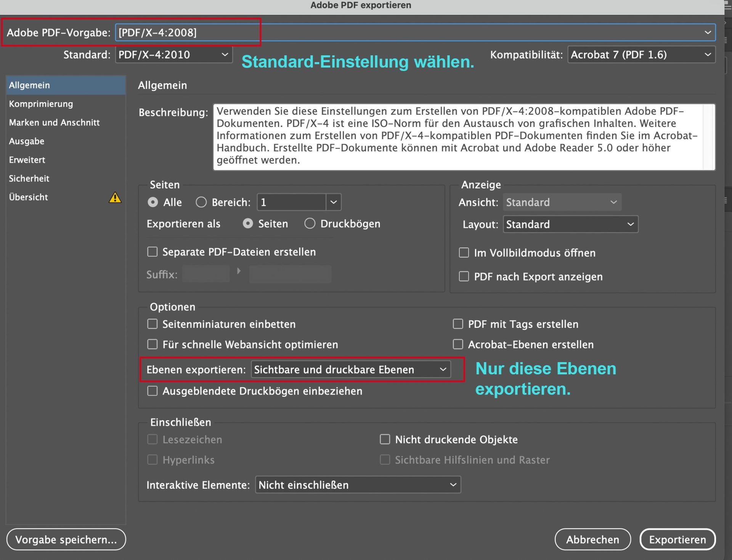
Task: Select the Bereich radio button
Action: [x=201, y=202]
